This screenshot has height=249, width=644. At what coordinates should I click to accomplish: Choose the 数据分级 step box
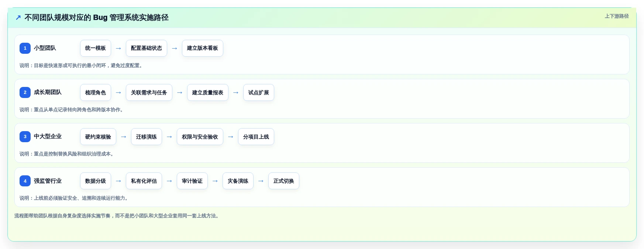(96, 181)
